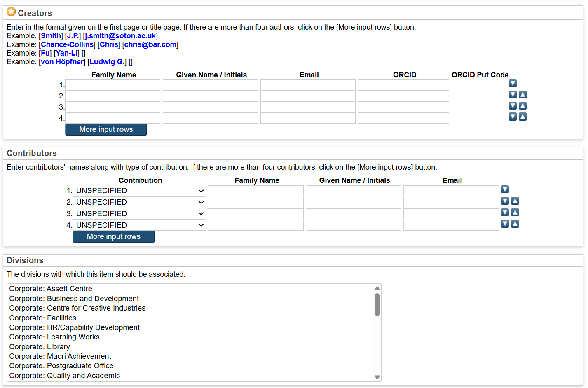Add more input rows for Contributors
588x388 pixels.
pyautogui.click(x=114, y=236)
